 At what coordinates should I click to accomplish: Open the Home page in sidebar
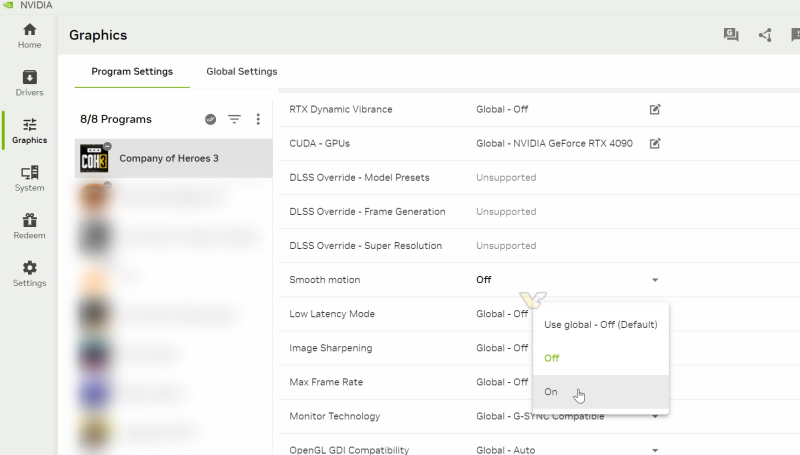pyautogui.click(x=29, y=35)
